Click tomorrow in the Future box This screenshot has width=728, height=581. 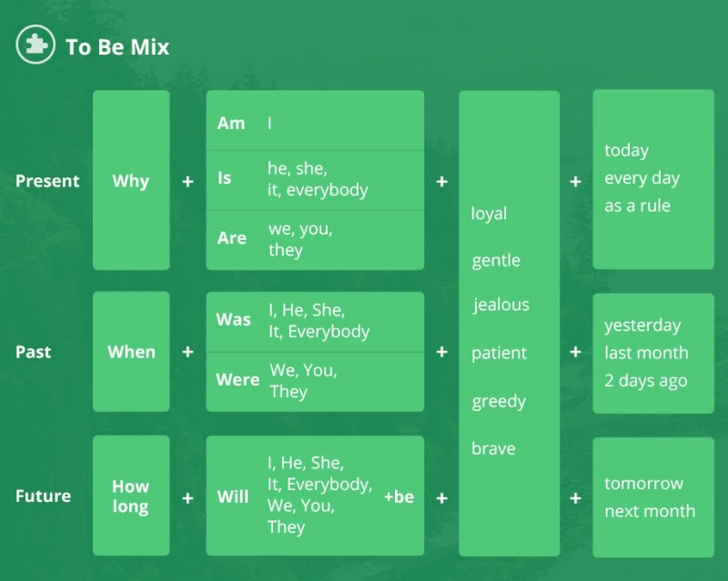pos(643,484)
